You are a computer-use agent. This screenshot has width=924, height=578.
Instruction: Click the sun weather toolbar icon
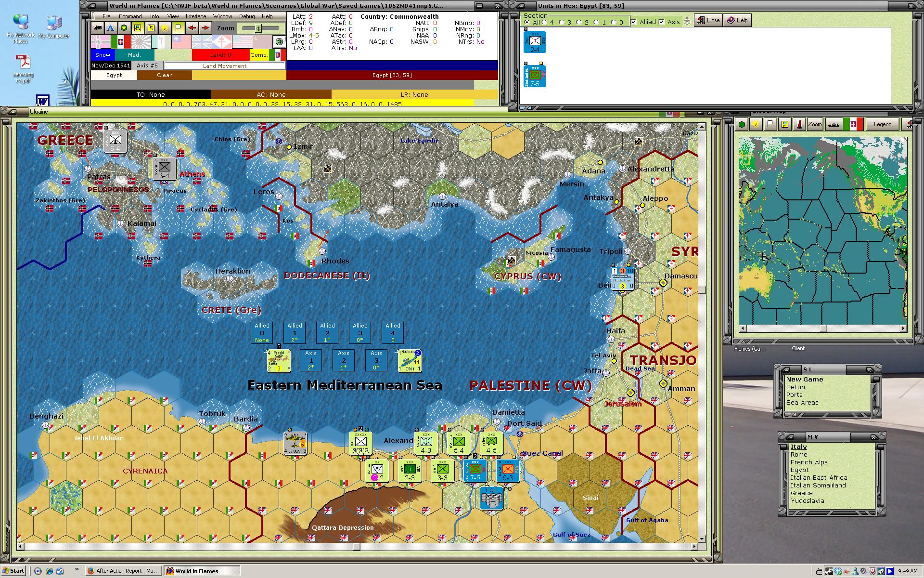pyautogui.click(x=165, y=28)
